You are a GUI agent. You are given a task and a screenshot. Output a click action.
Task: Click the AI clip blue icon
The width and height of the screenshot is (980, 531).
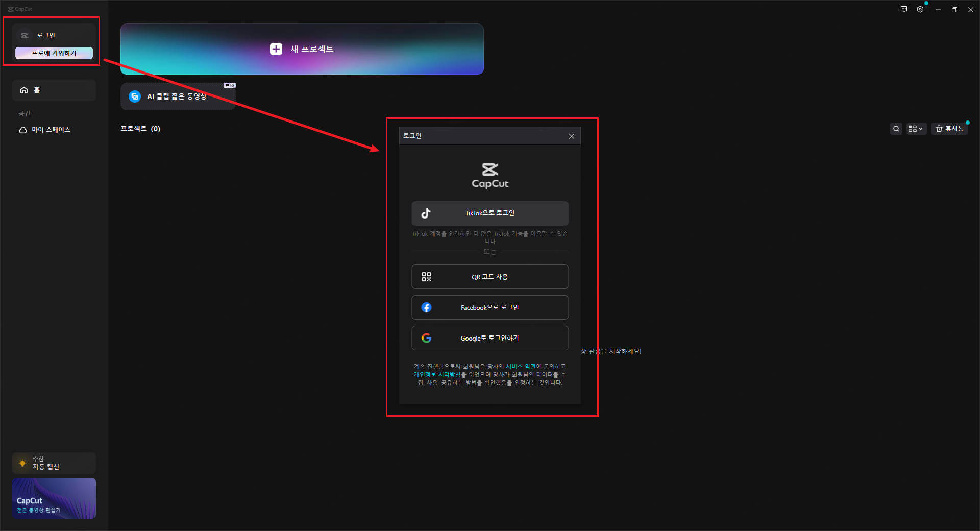pos(135,96)
